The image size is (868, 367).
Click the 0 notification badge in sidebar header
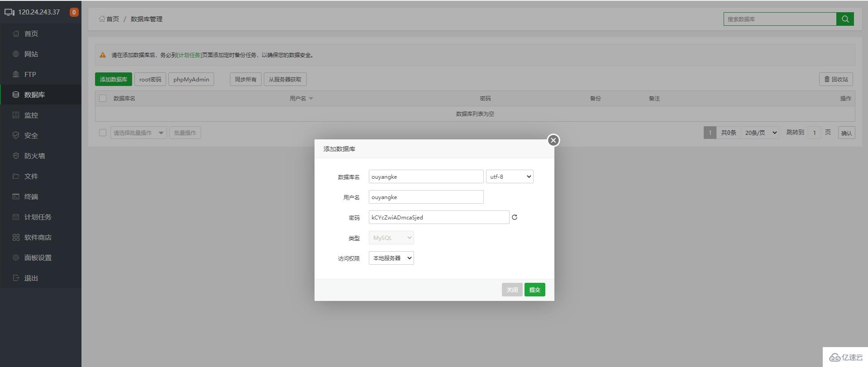pos(74,12)
